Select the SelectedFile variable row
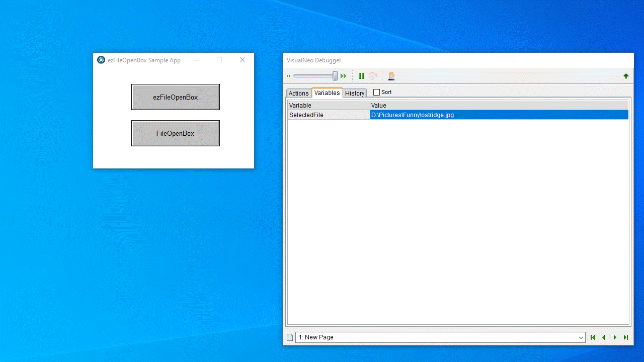The width and height of the screenshot is (644, 362). pyautogui.click(x=458, y=115)
